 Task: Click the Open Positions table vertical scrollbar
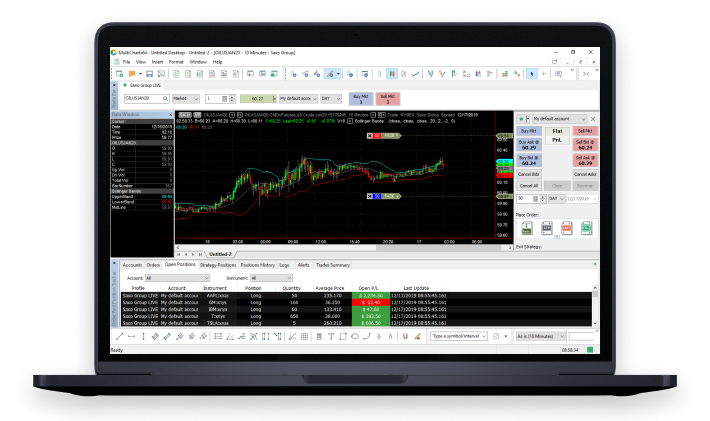[x=595, y=306]
